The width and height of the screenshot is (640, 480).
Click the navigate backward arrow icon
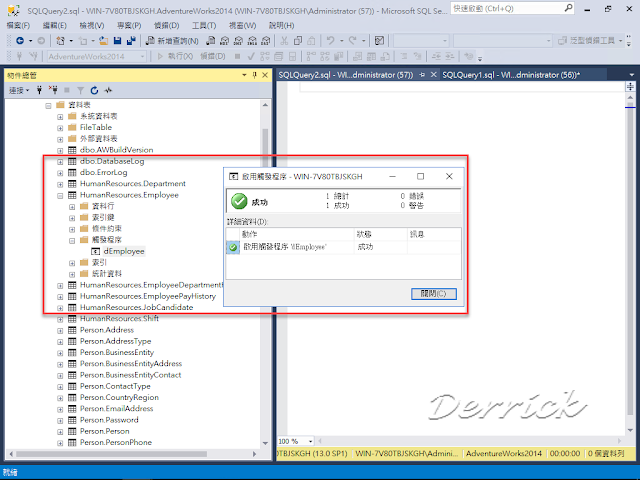(20, 40)
